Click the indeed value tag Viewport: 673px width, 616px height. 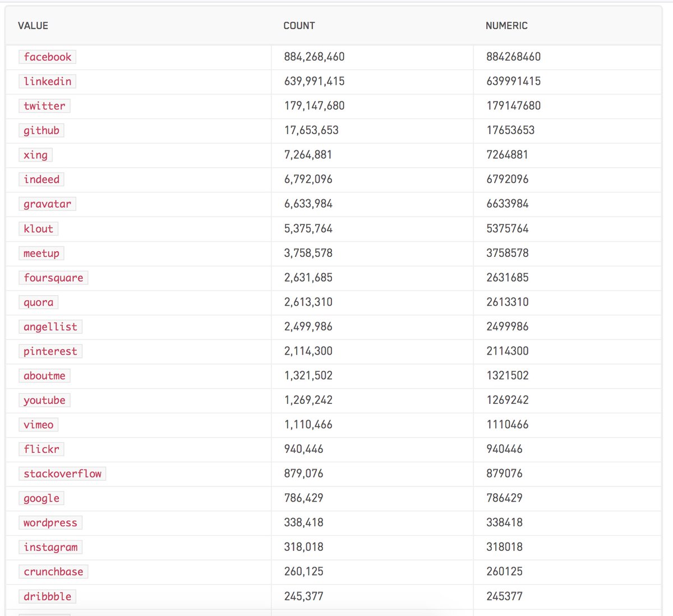pos(42,180)
